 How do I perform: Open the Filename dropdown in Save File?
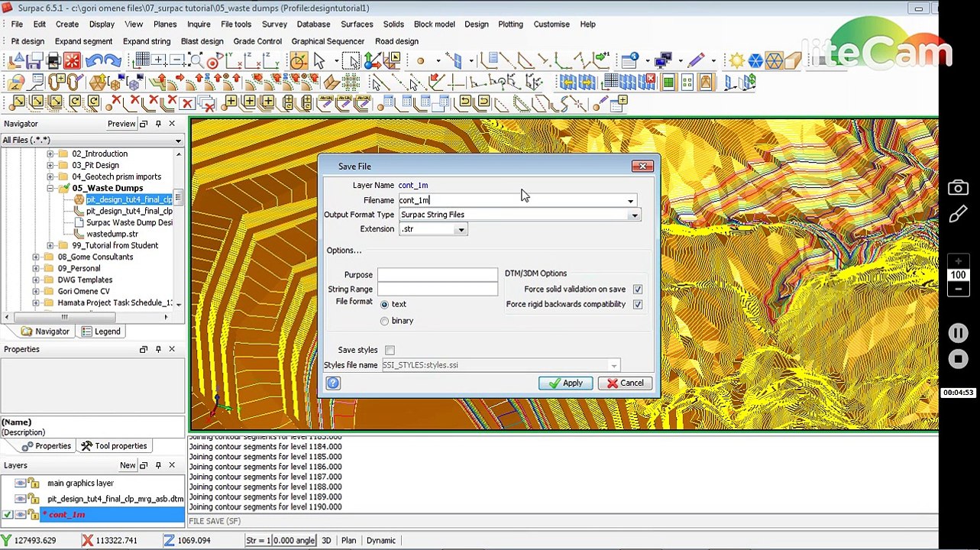(x=630, y=201)
